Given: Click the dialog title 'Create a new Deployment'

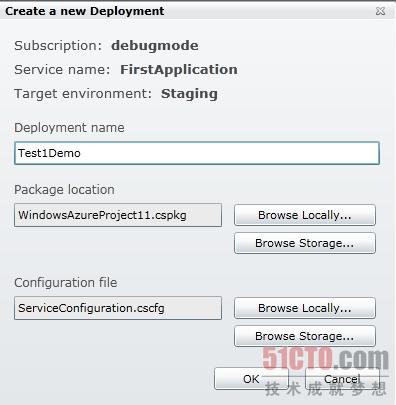Looking at the screenshot, I should pyautogui.click(x=85, y=11).
